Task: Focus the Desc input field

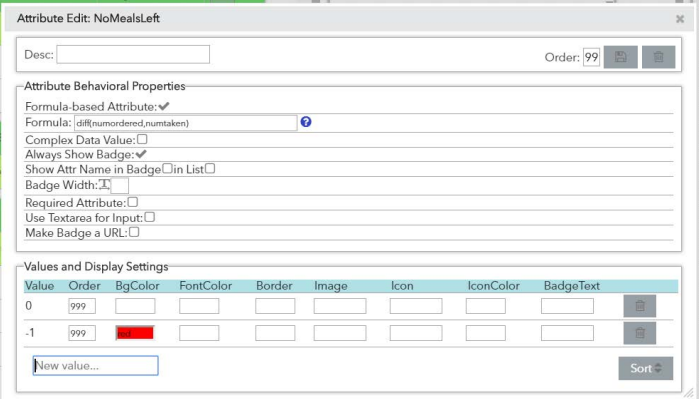Action: [133, 54]
